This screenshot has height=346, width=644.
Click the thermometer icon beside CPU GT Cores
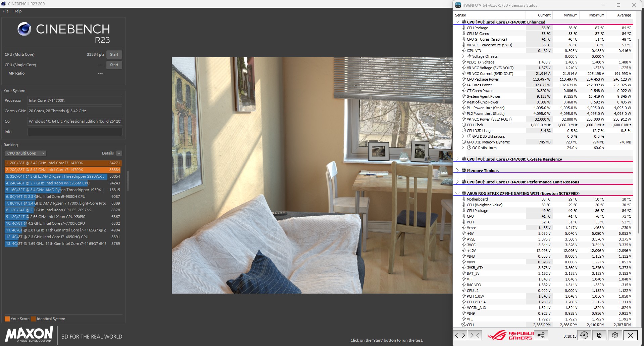pos(464,39)
